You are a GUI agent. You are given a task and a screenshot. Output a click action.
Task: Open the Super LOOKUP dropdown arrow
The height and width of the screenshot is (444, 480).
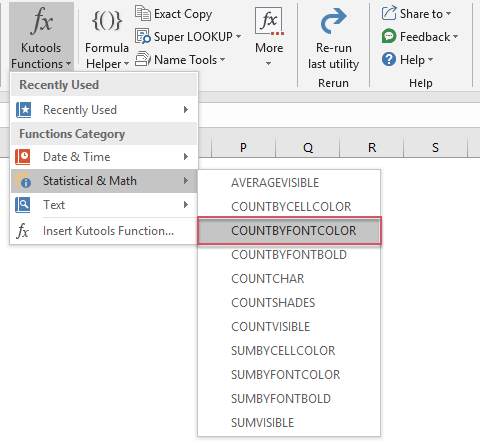238,36
